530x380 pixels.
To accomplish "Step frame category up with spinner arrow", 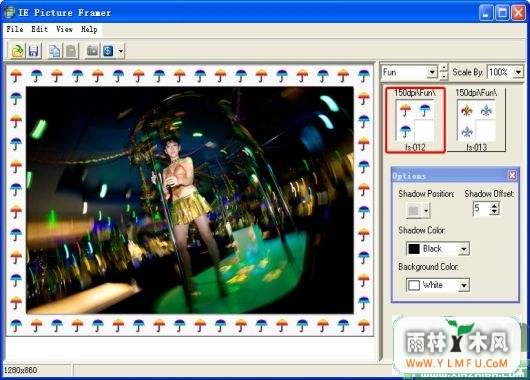I will (x=444, y=68).
